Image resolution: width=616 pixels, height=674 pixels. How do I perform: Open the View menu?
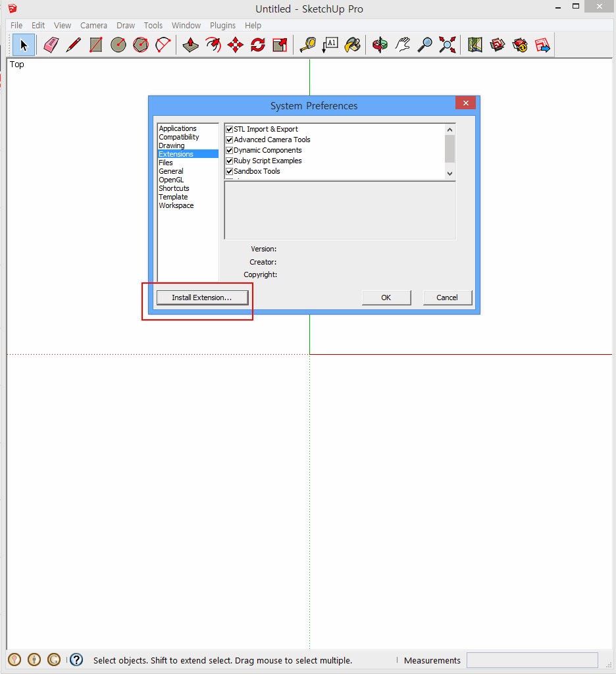click(63, 26)
